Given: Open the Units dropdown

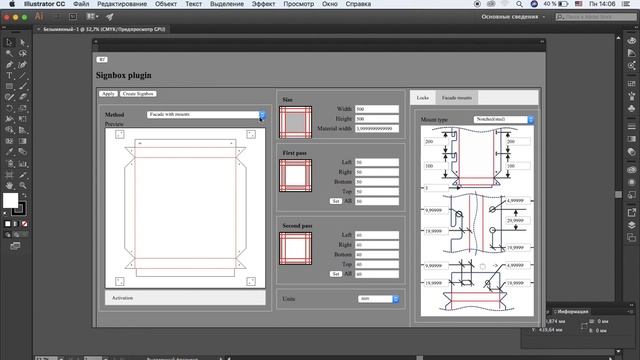Looking at the screenshot, I should pos(378,299).
